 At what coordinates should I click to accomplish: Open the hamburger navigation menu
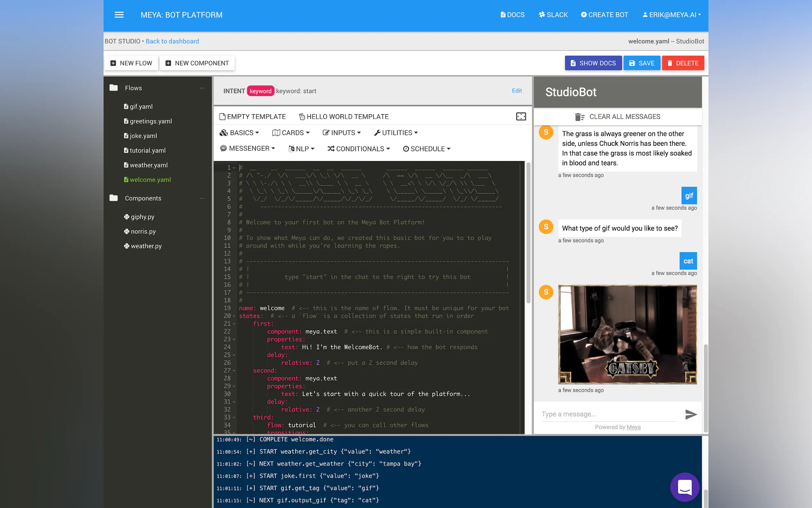(119, 15)
